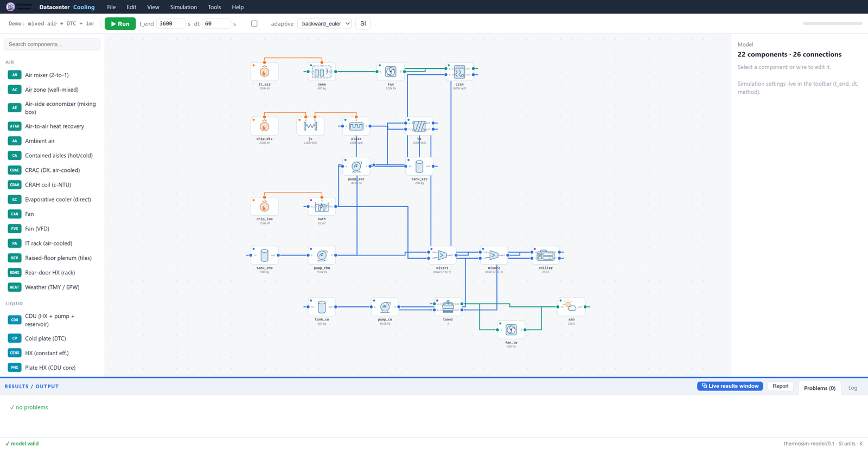
Task: Select Fan (VFD) palette item
Action: [52, 229]
